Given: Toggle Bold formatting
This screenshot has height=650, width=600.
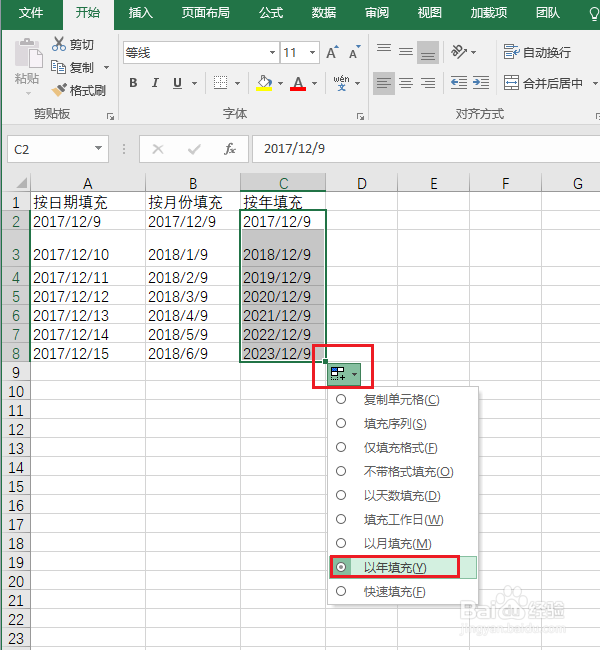Looking at the screenshot, I should (x=133, y=83).
